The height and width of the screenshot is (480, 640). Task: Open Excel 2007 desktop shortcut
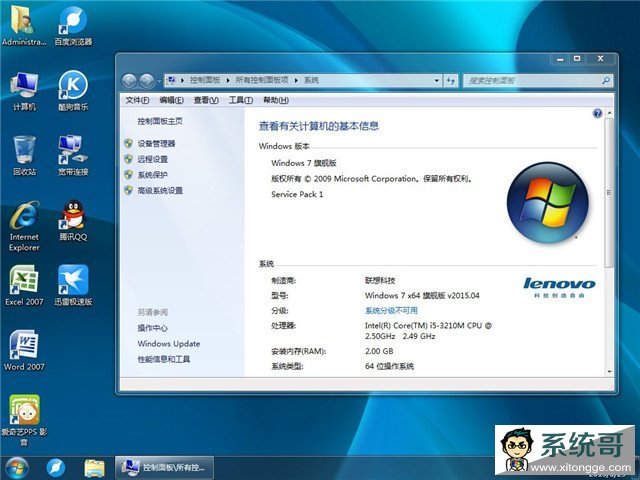tap(24, 285)
